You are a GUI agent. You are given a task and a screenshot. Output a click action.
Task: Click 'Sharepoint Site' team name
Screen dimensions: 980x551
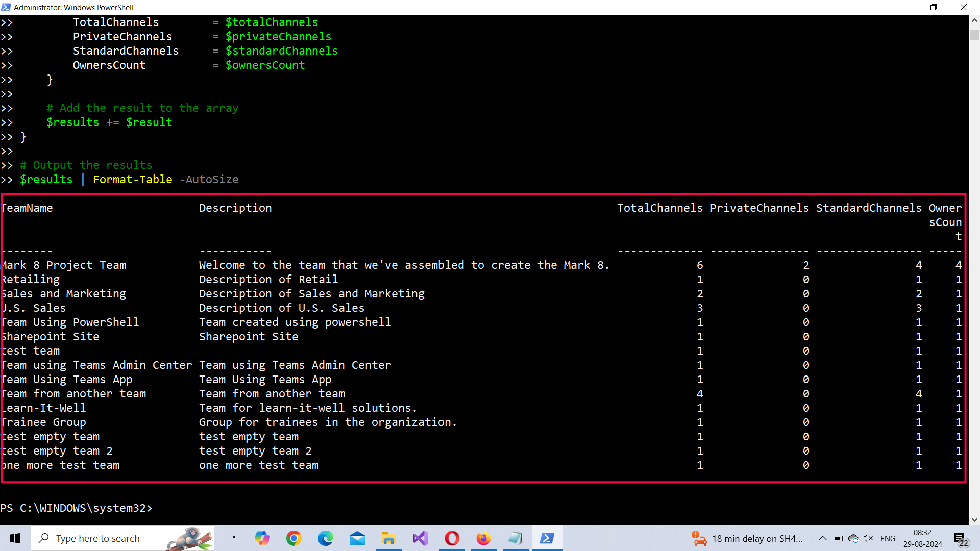50,337
